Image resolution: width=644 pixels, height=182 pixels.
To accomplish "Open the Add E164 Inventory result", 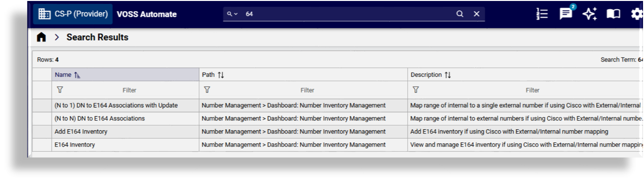I will pyautogui.click(x=81, y=131).
